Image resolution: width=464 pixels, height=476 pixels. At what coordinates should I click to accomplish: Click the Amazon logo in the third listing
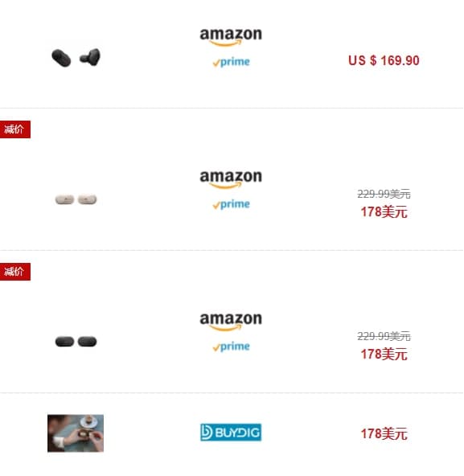[x=231, y=322]
